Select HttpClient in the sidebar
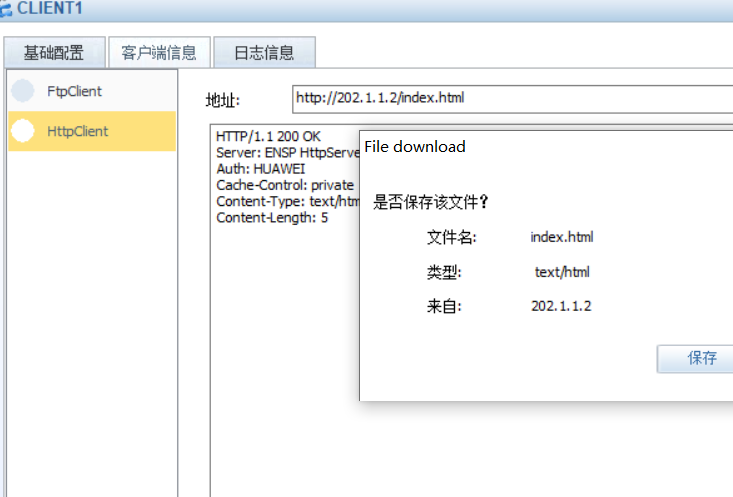This screenshot has width=733, height=497. pyautogui.click(x=92, y=131)
